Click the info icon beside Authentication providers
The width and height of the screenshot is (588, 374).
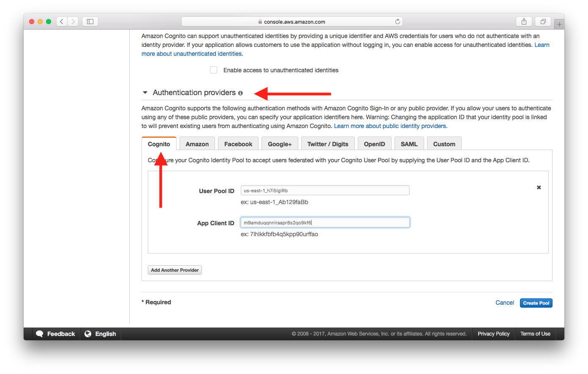(240, 93)
